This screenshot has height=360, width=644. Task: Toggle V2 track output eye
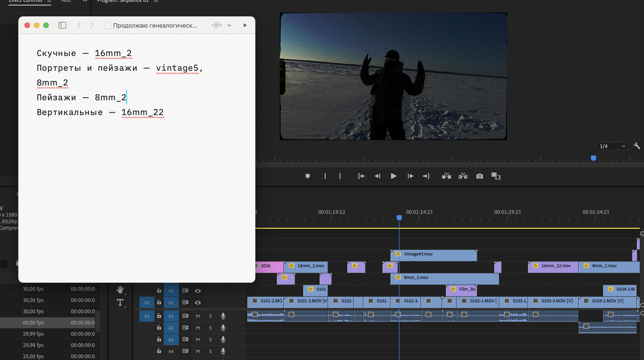click(x=198, y=291)
